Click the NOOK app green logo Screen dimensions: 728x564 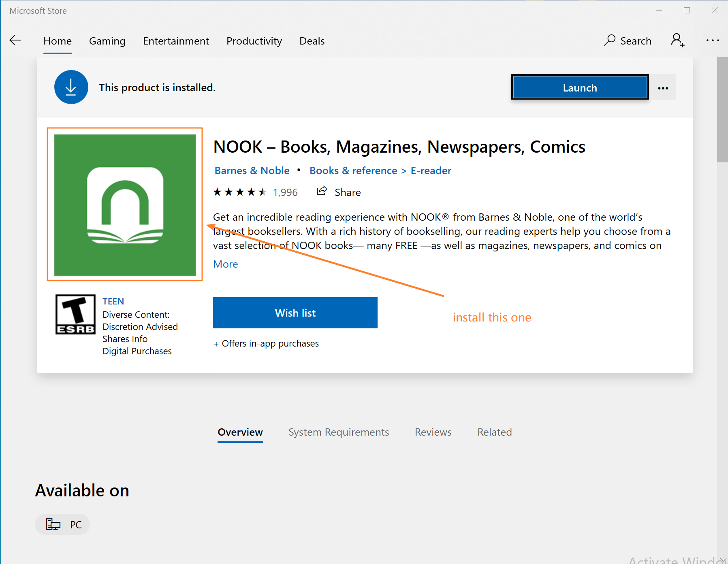pos(125,205)
